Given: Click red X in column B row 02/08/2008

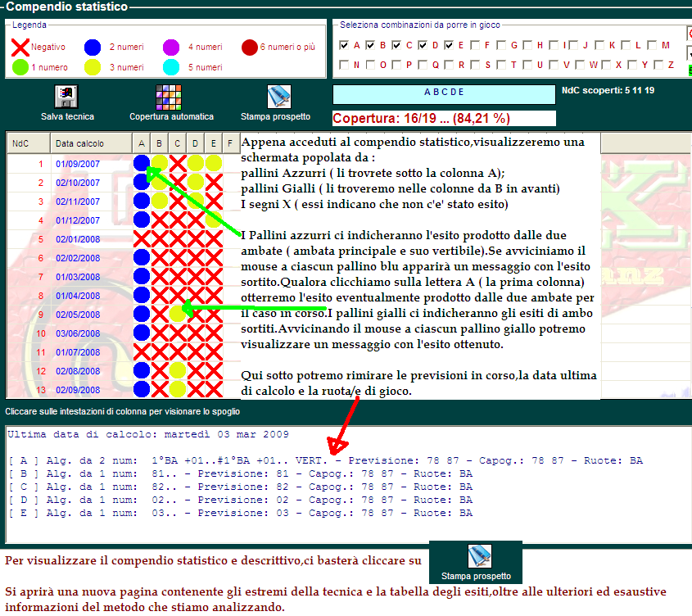Looking at the screenshot, I should pyautogui.click(x=160, y=370).
